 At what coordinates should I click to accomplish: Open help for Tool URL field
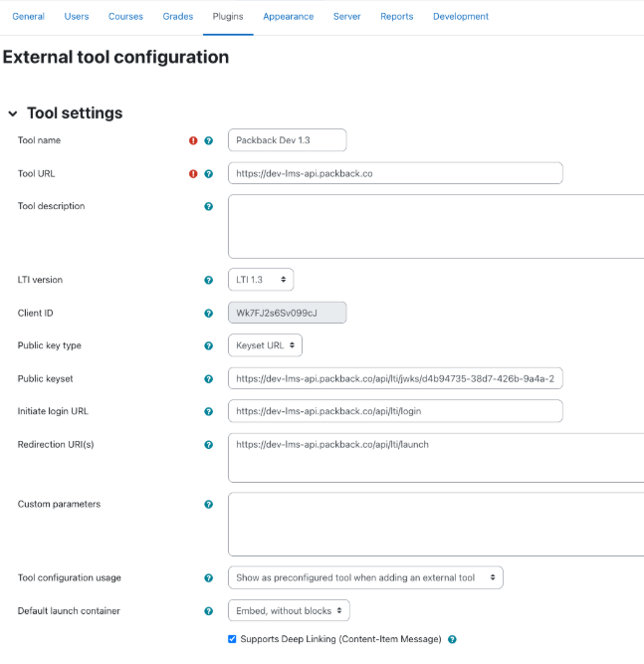[208, 173]
